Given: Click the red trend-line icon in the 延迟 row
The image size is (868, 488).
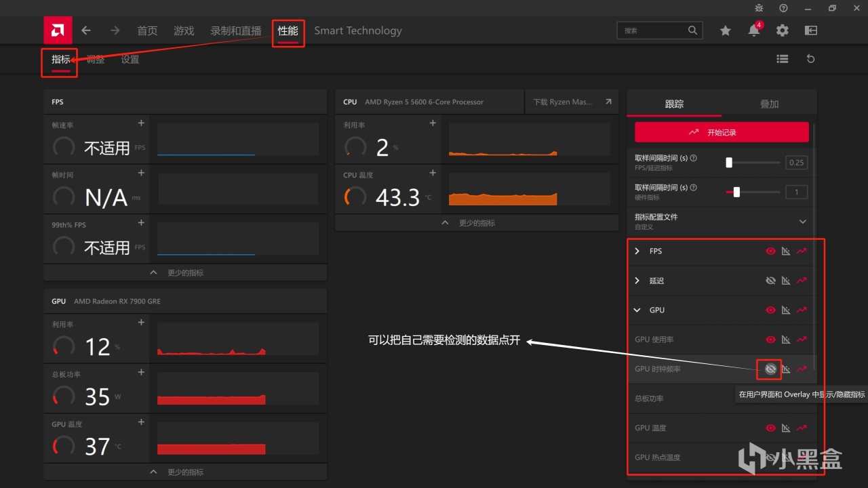Looking at the screenshot, I should (802, 281).
